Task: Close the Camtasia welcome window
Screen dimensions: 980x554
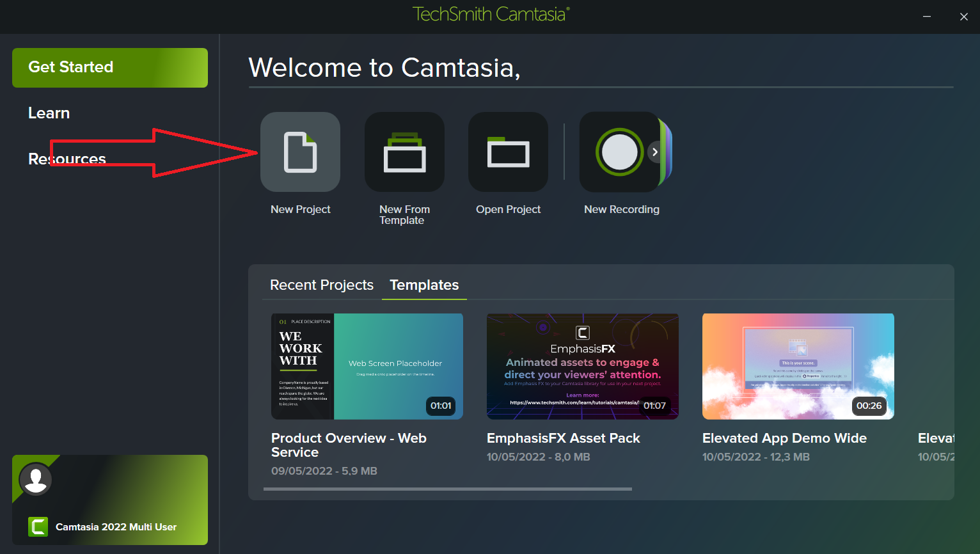Action: pos(963,17)
